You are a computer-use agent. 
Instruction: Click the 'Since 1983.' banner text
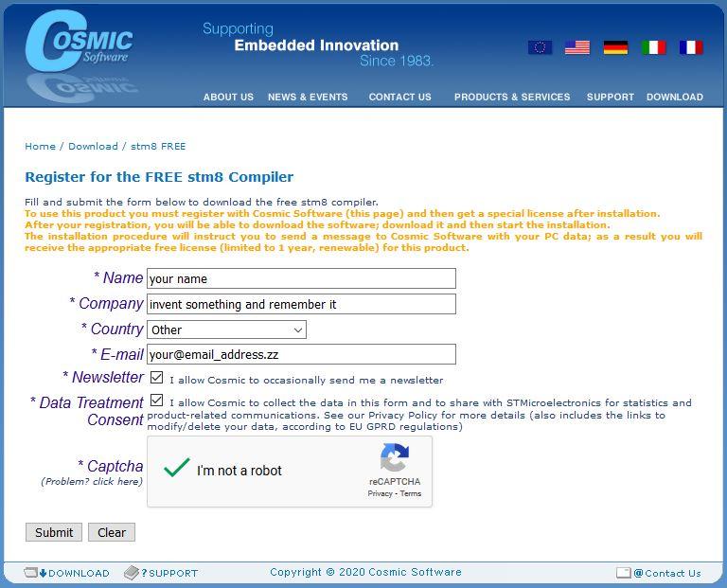click(397, 61)
